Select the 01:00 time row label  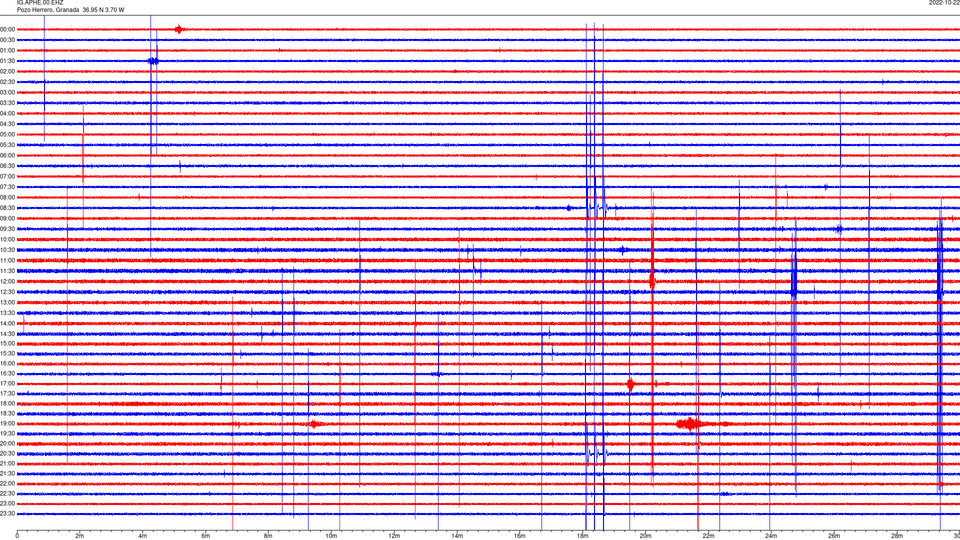pyautogui.click(x=8, y=50)
